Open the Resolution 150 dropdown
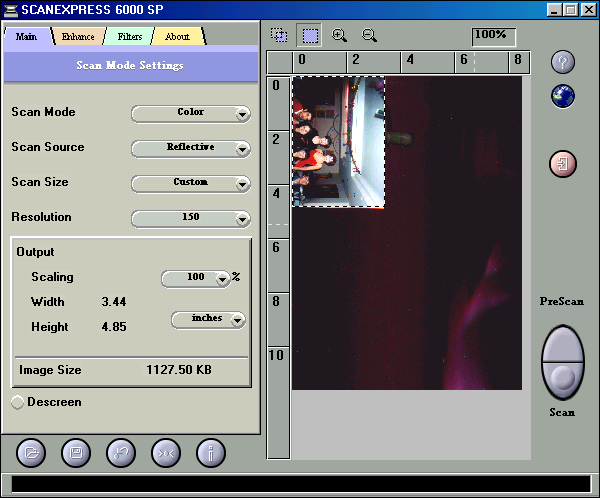 coord(191,219)
